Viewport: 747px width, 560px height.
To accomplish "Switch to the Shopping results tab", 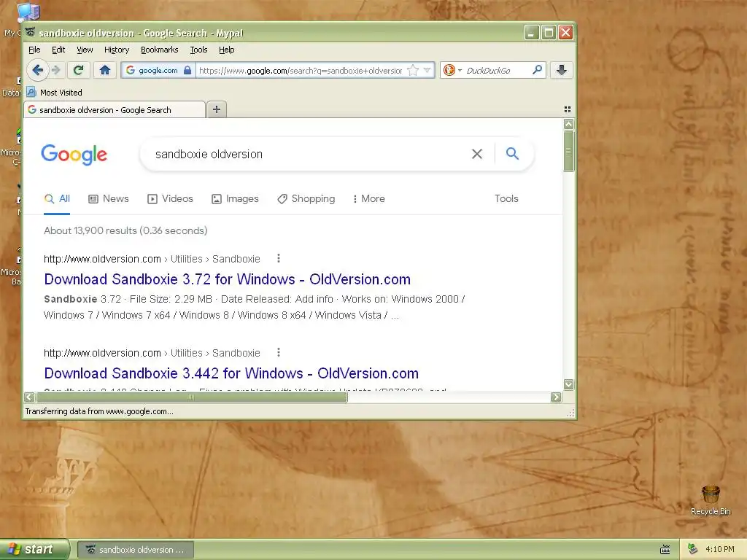I will 306,198.
